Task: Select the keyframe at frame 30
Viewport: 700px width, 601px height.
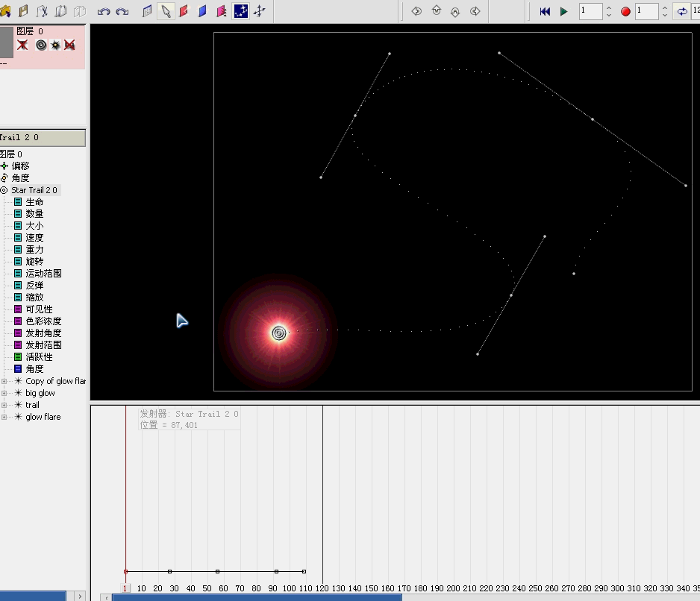Action: (x=169, y=572)
